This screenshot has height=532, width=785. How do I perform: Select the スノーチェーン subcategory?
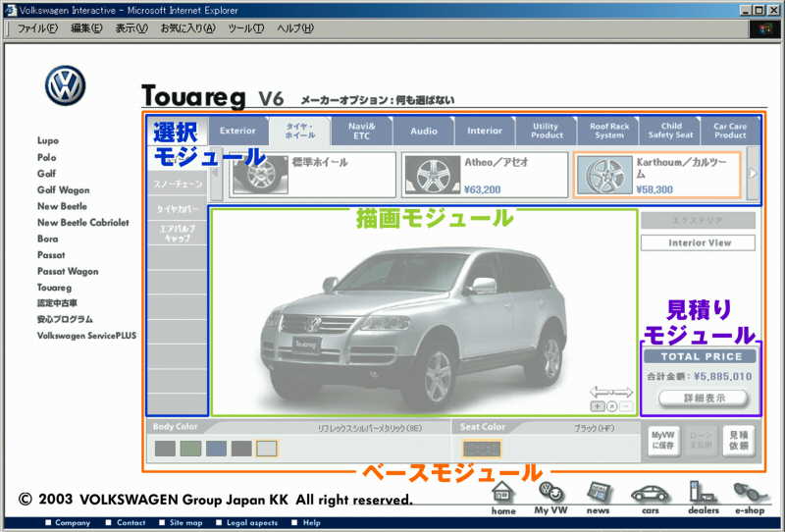pyautogui.click(x=178, y=184)
